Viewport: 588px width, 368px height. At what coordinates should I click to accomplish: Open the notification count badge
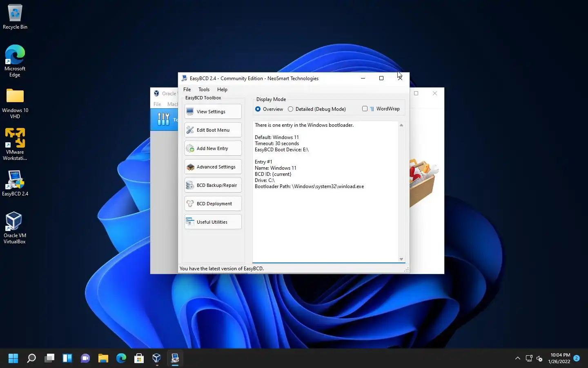point(577,358)
